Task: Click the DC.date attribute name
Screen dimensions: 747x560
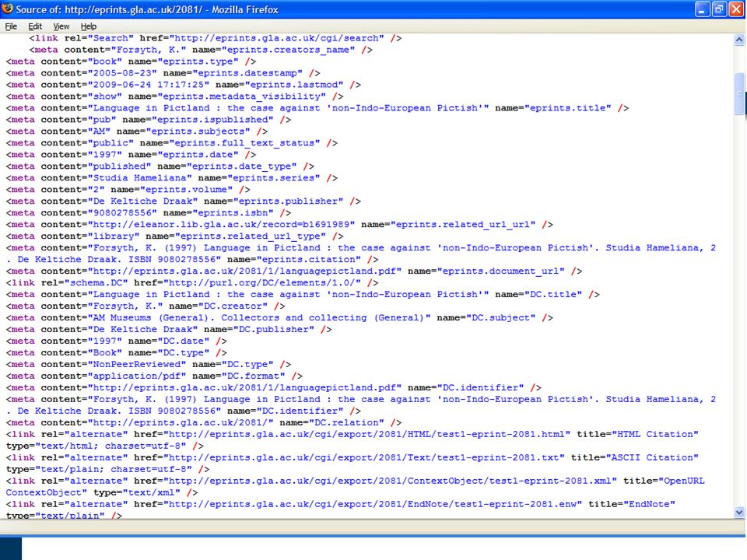Action: [184, 341]
